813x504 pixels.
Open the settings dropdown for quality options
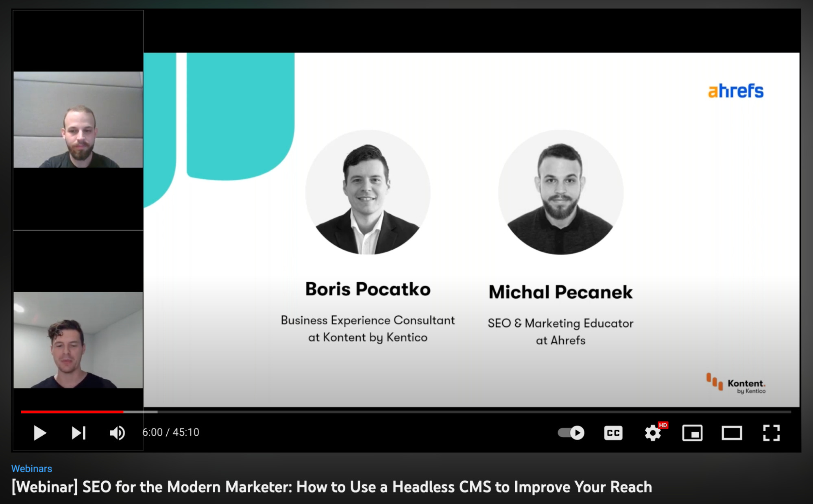tap(652, 432)
